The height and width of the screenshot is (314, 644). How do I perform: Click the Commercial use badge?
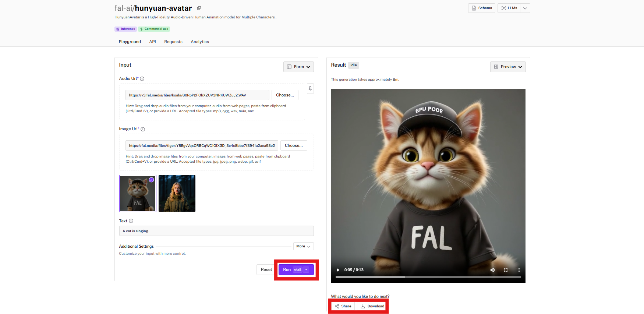154,29
